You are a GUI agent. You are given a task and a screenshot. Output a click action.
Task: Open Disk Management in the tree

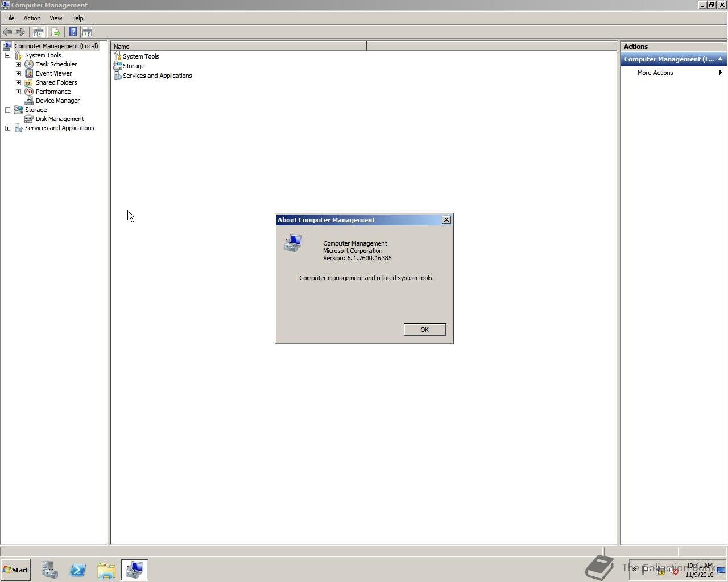(60, 119)
